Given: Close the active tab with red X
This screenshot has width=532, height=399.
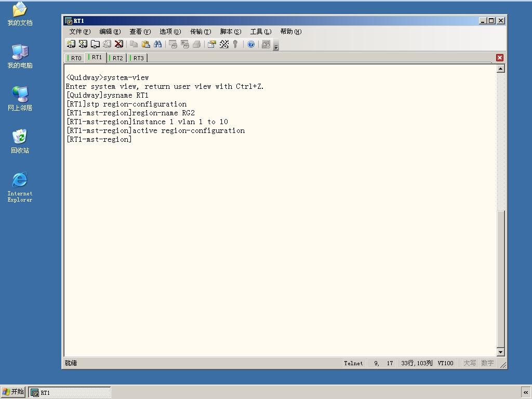Looking at the screenshot, I should pos(499,58).
